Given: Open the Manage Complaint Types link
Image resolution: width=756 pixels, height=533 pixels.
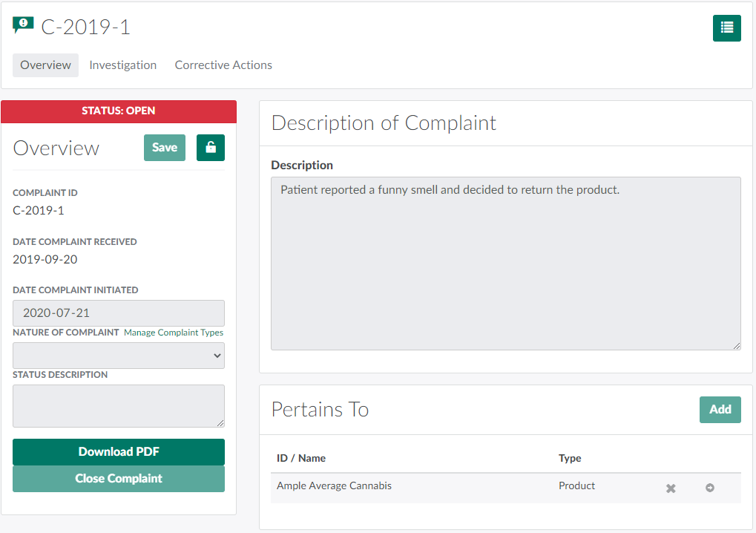Looking at the screenshot, I should (174, 333).
